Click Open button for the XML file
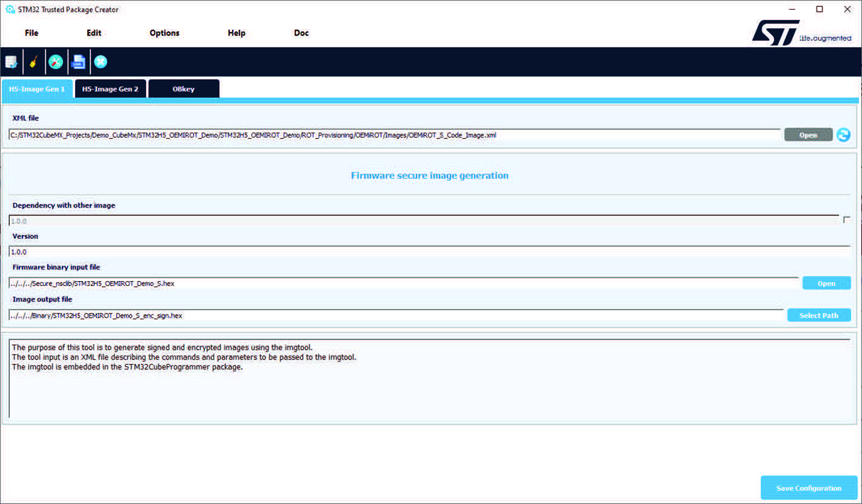 click(808, 135)
